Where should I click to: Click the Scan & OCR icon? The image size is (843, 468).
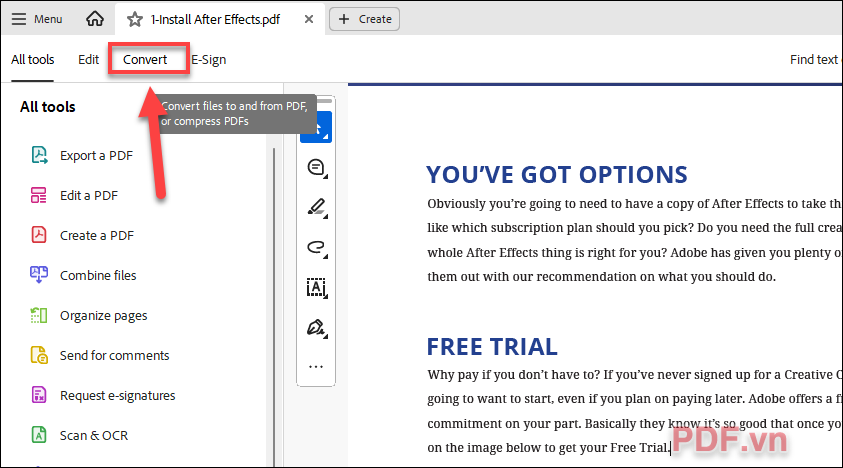(39, 435)
